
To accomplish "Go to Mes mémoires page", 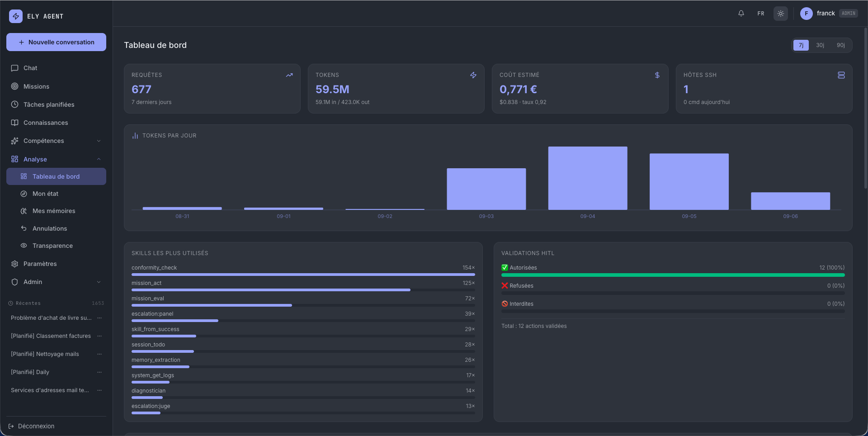I will point(56,211).
